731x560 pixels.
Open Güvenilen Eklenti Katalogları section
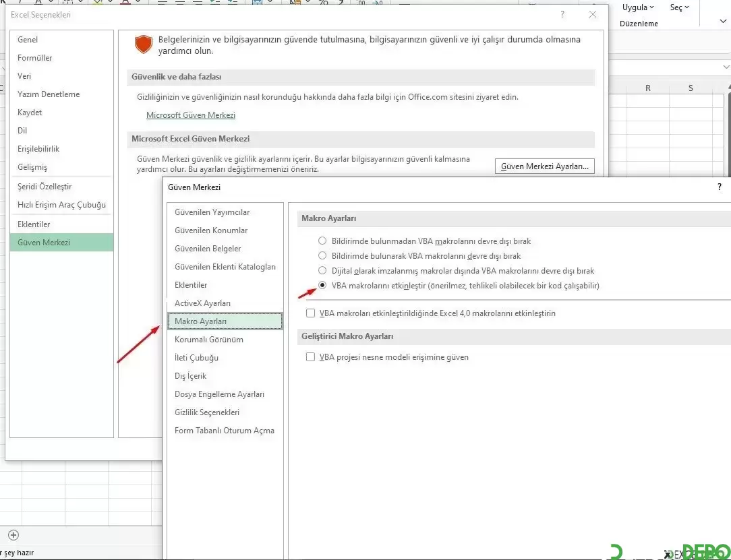(x=225, y=266)
